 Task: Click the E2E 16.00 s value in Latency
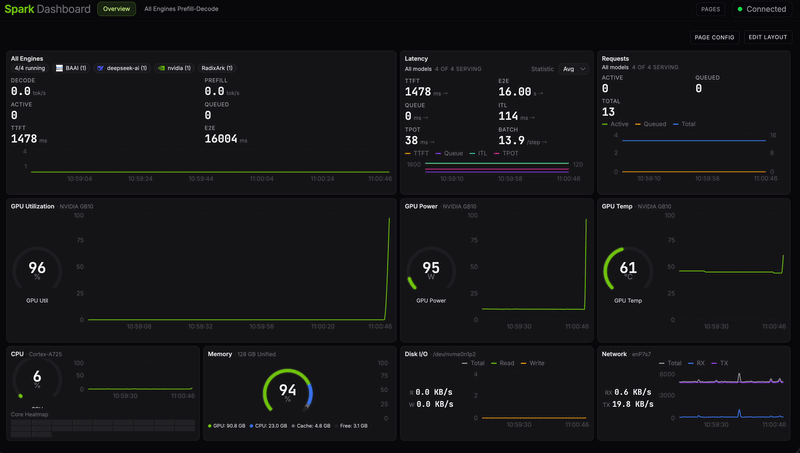tap(518, 92)
